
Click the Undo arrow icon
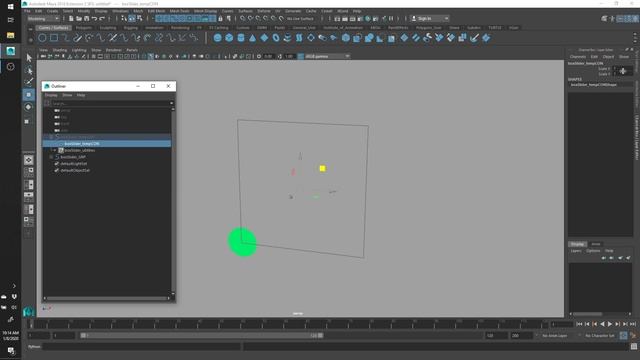tap(94, 18)
